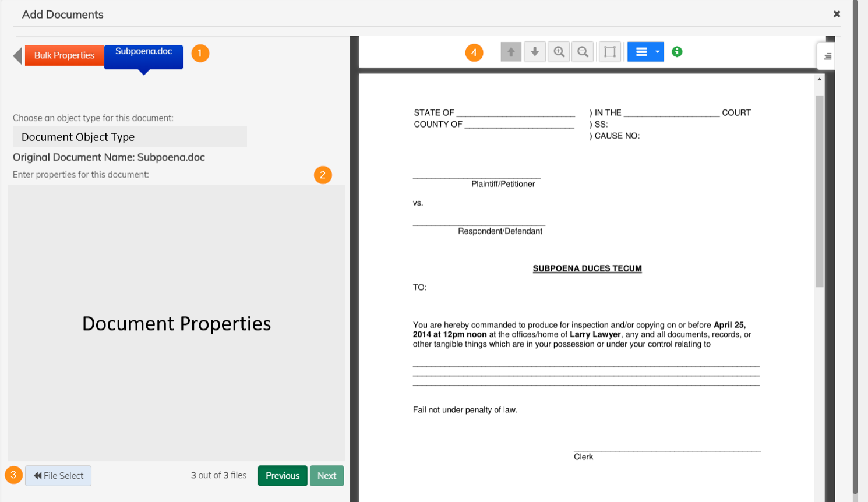Image resolution: width=868 pixels, height=502 pixels.
Task: Switch to the Bulk Properties tab
Action: [64, 55]
